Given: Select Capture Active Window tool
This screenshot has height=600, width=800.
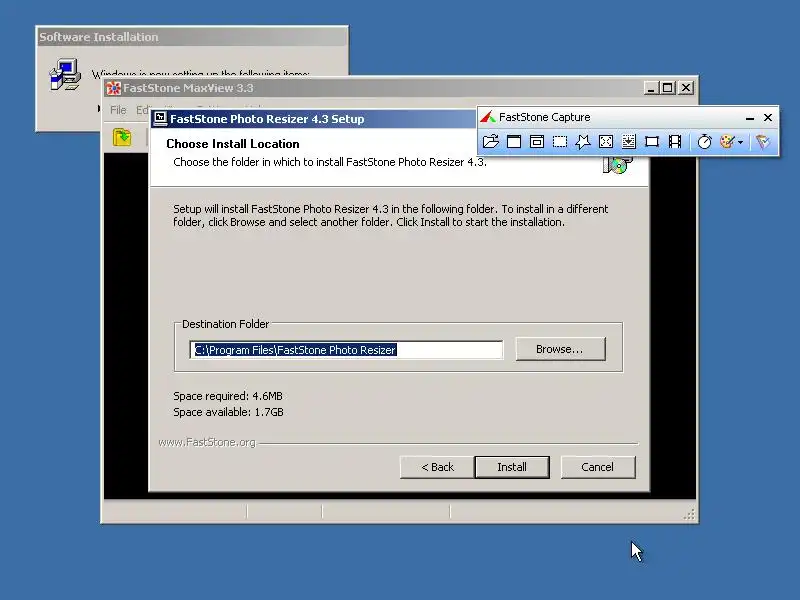Looking at the screenshot, I should pos(514,141).
